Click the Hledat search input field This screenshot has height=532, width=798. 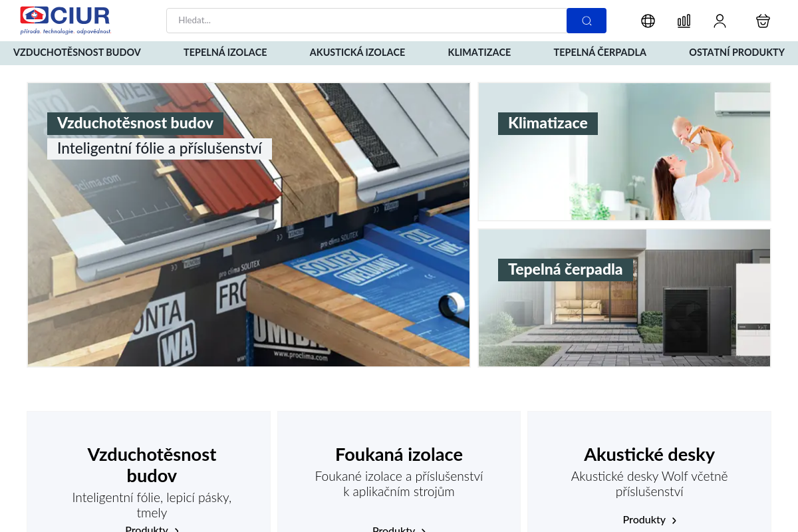367,21
